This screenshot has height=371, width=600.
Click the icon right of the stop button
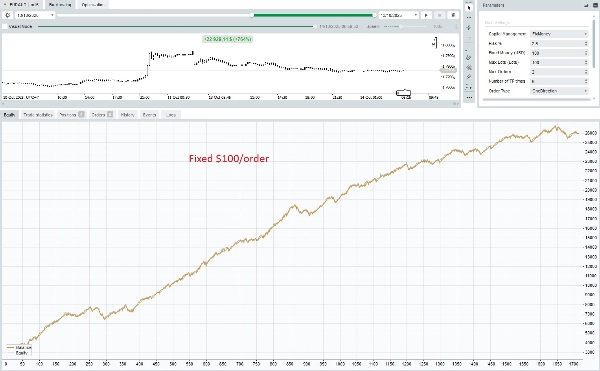click(x=453, y=15)
